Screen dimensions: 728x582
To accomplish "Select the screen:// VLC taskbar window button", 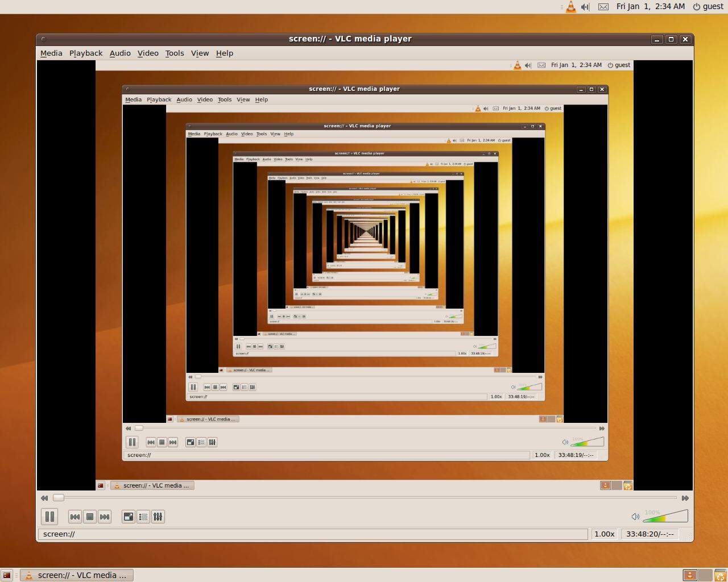I will [x=77, y=575].
